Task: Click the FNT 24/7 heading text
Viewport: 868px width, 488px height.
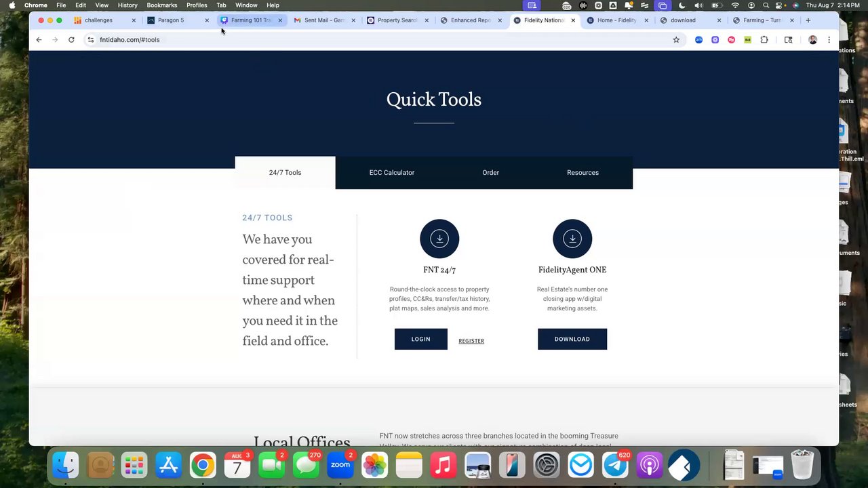Action: [x=439, y=270]
